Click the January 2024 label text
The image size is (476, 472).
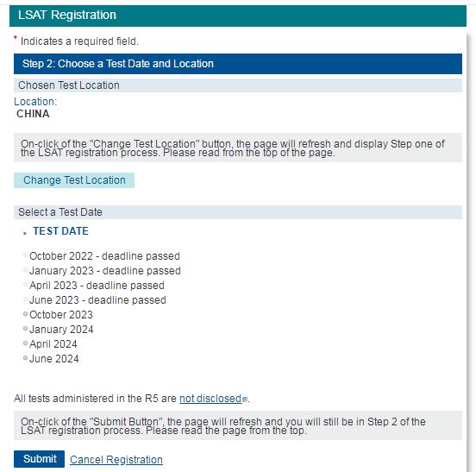[x=61, y=330]
